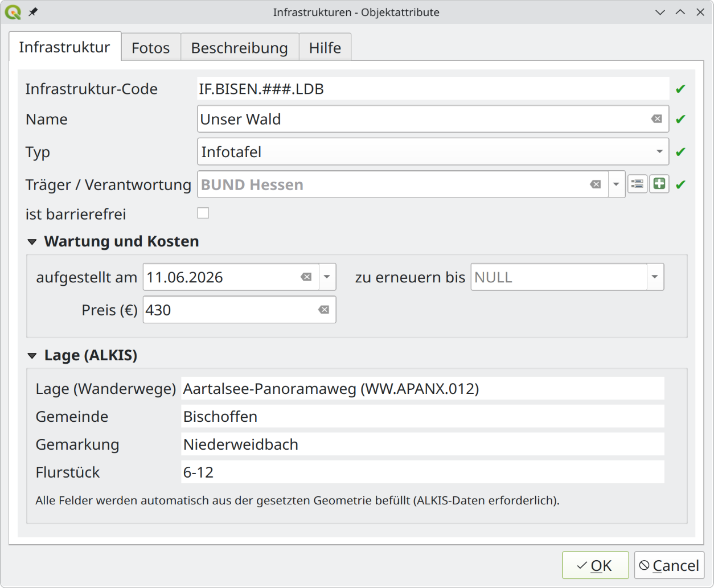This screenshot has height=588, width=714.
Task: Open the Typ dropdown showing Infotafel
Action: (433, 151)
